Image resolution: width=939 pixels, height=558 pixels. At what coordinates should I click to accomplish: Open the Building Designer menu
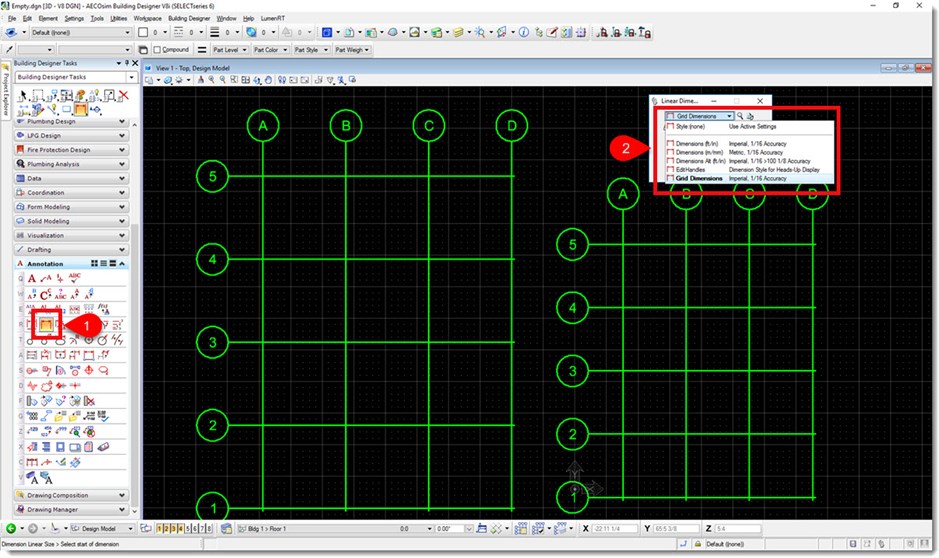click(x=189, y=19)
